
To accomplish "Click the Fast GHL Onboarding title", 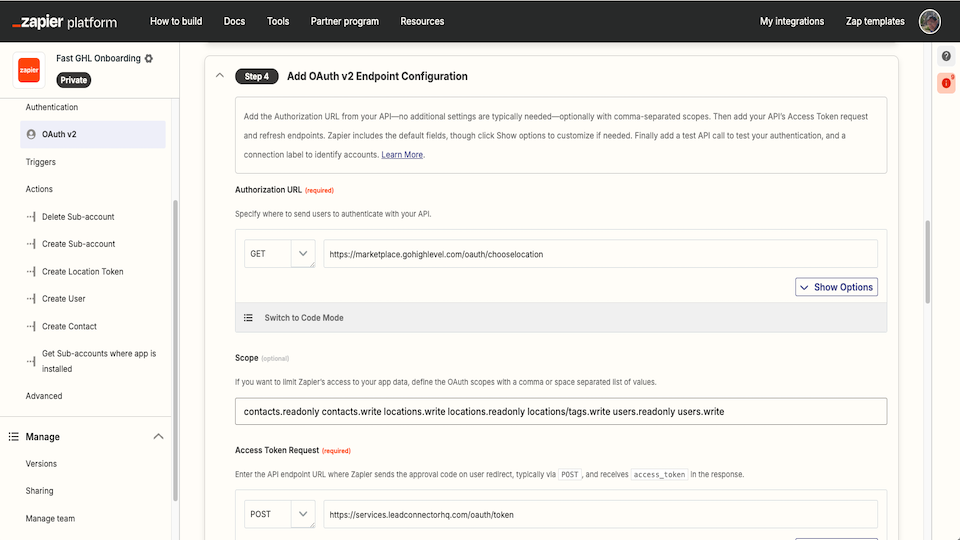I will (x=99, y=58).
